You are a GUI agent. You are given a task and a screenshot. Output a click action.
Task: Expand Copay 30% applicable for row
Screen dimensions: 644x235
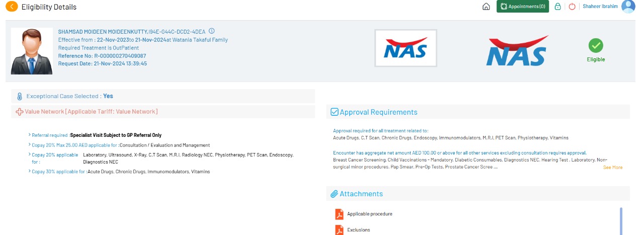coord(30,172)
